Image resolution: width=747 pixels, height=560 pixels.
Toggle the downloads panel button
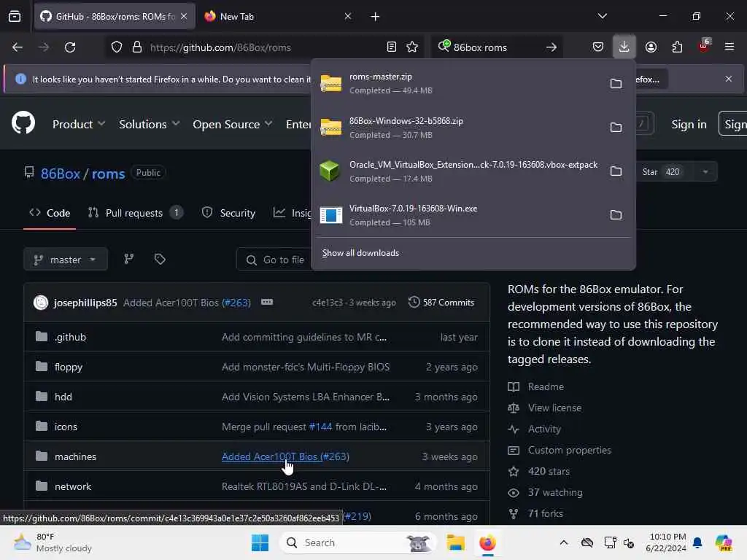pyautogui.click(x=624, y=47)
